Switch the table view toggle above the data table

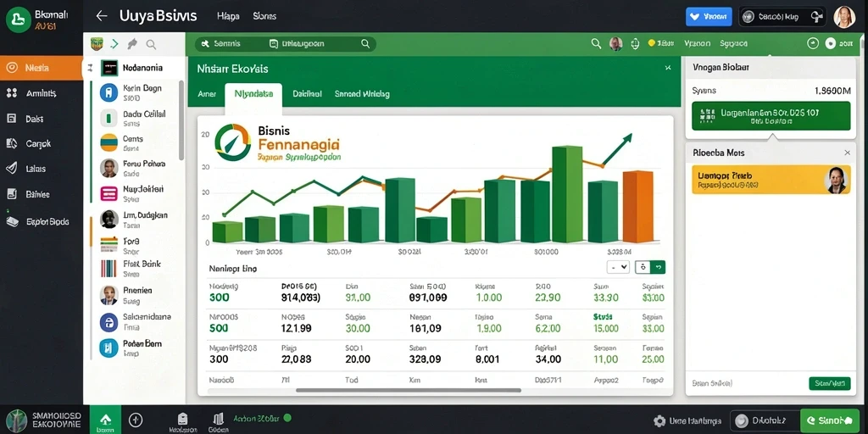pos(650,267)
